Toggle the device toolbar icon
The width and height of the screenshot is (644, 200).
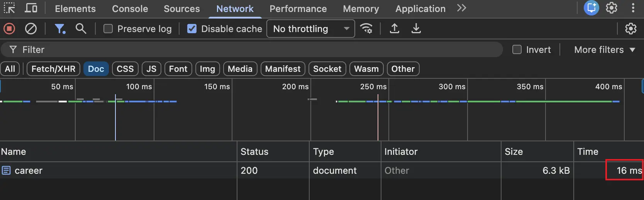pyautogui.click(x=31, y=8)
